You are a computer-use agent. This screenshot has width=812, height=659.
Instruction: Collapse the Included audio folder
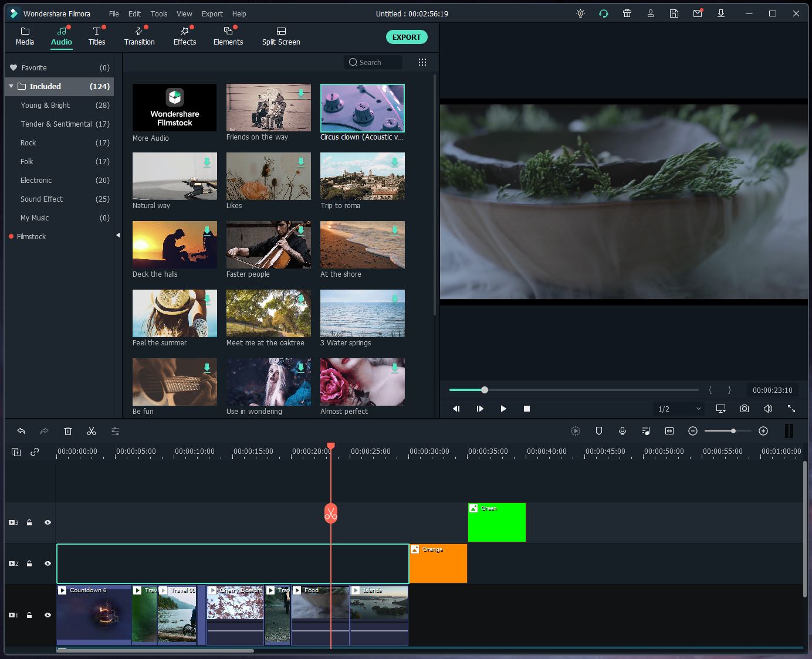pos(11,86)
